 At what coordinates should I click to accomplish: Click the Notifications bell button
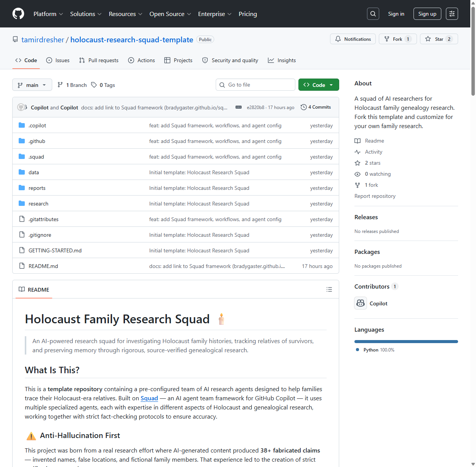pos(353,39)
